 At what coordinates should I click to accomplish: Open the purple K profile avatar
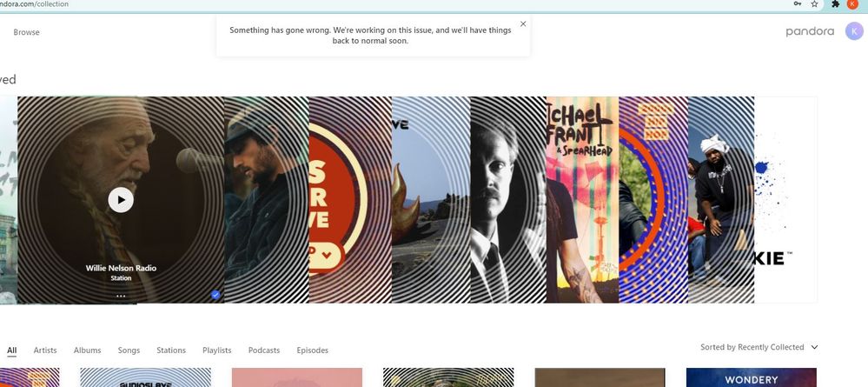click(853, 31)
